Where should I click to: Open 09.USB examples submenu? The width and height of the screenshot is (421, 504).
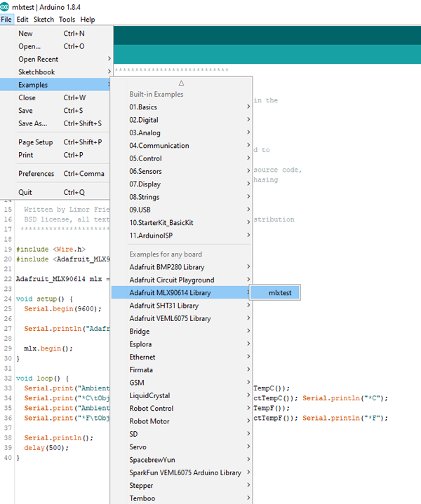coord(182,210)
